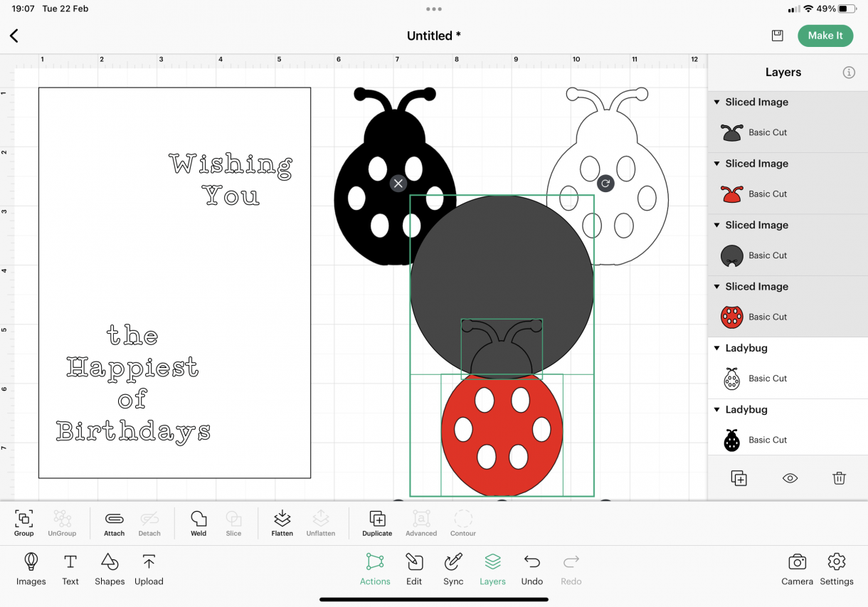
Task: Open the Sync panel
Action: click(453, 569)
